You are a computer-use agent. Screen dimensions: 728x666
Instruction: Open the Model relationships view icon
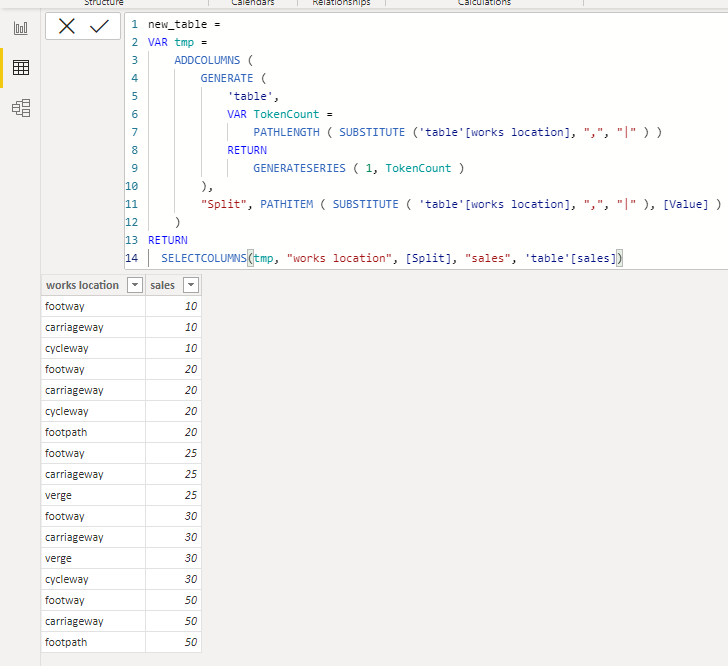click(x=21, y=108)
